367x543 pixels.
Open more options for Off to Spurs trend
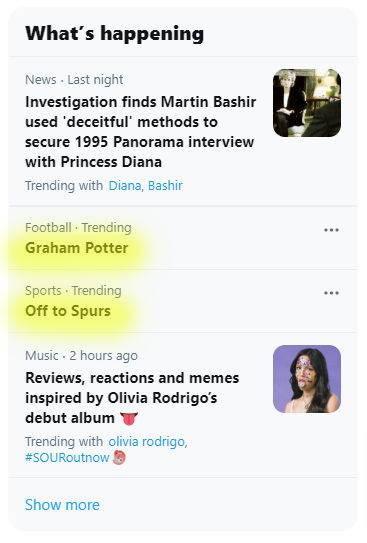point(331,293)
